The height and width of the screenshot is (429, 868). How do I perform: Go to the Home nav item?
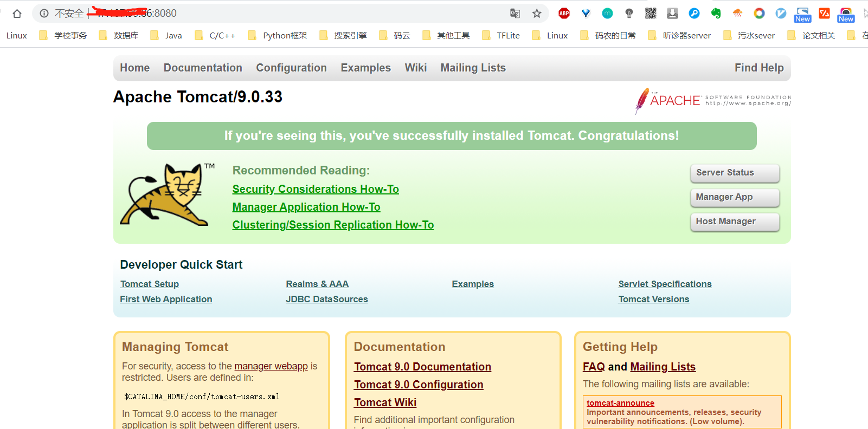tap(135, 68)
